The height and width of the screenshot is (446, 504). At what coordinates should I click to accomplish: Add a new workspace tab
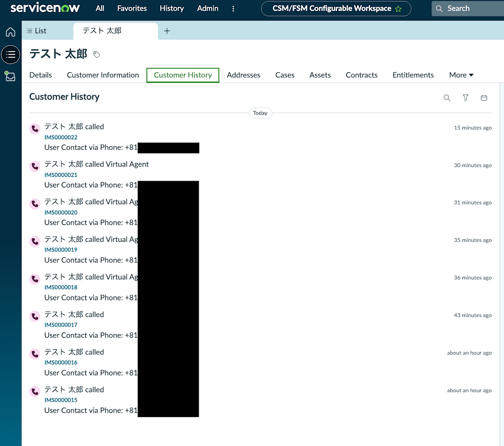pyautogui.click(x=167, y=31)
